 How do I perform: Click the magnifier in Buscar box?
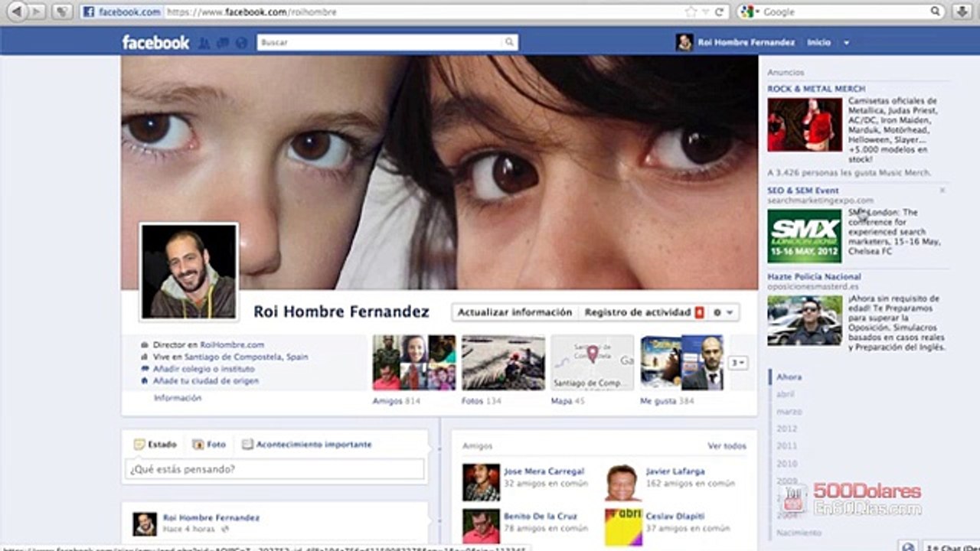[x=509, y=42]
